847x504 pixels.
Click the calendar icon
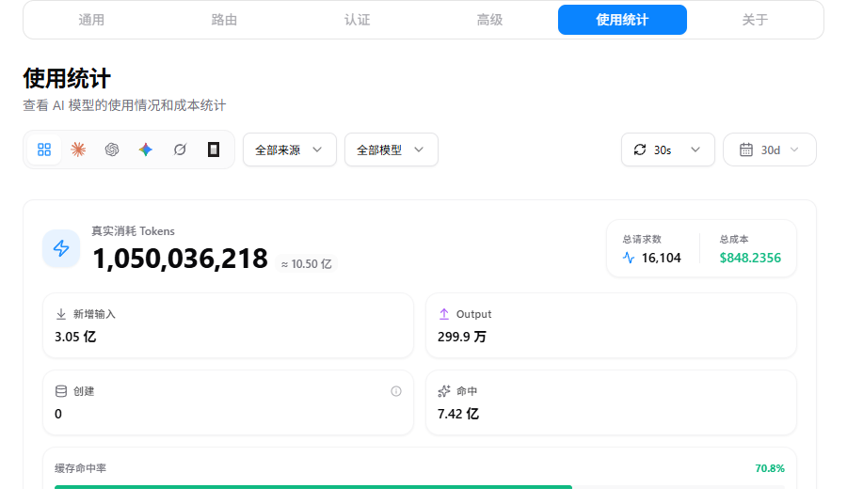point(746,150)
